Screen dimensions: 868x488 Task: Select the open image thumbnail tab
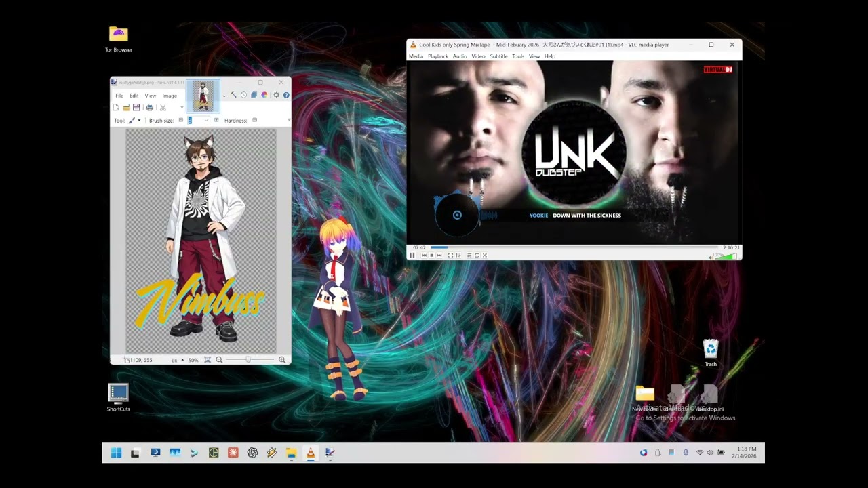coord(203,96)
